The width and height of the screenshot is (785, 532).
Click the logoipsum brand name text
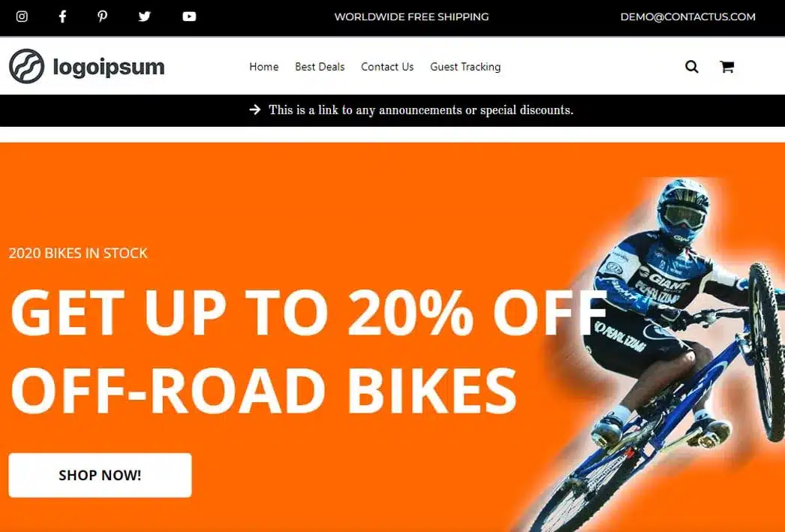coord(109,67)
